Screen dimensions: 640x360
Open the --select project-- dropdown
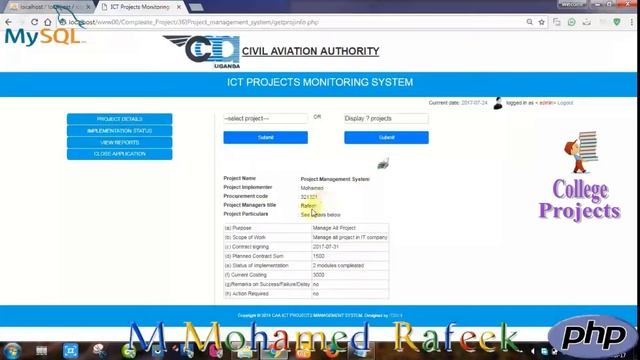click(x=265, y=118)
